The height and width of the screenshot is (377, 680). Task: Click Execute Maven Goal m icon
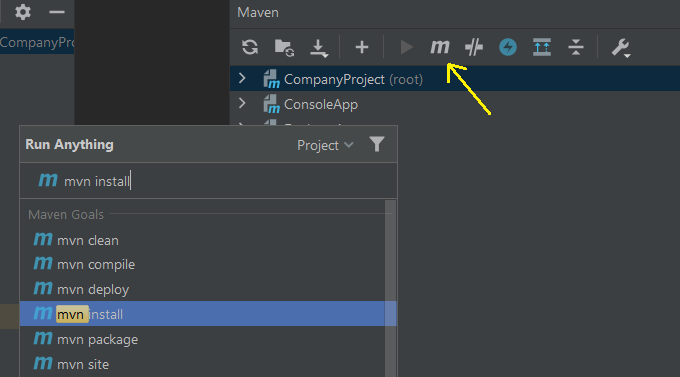pos(440,46)
